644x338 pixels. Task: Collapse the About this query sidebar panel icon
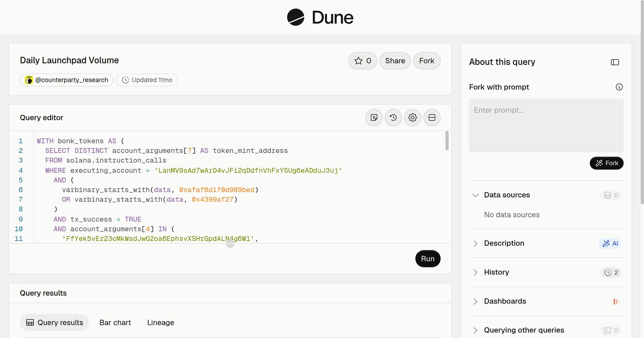tap(615, 62)
